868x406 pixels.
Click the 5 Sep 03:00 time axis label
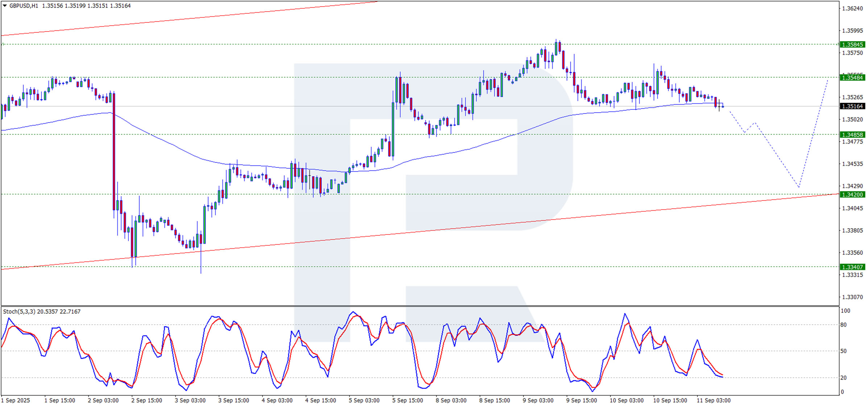[x=364, y=400]
